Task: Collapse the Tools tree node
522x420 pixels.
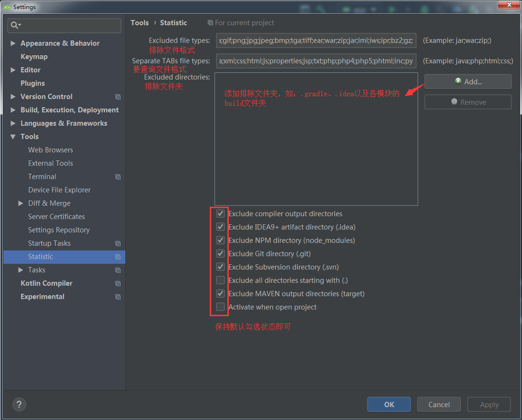Action: (12, 136)
